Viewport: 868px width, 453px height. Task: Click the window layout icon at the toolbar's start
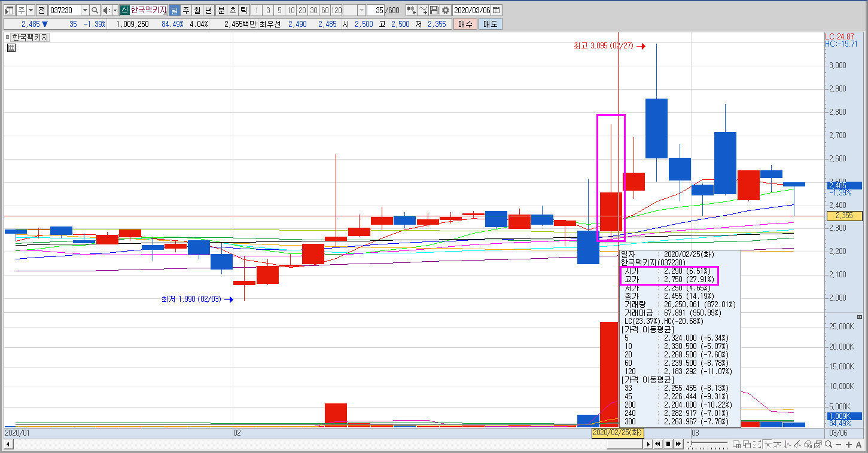[x=10, y=10]
